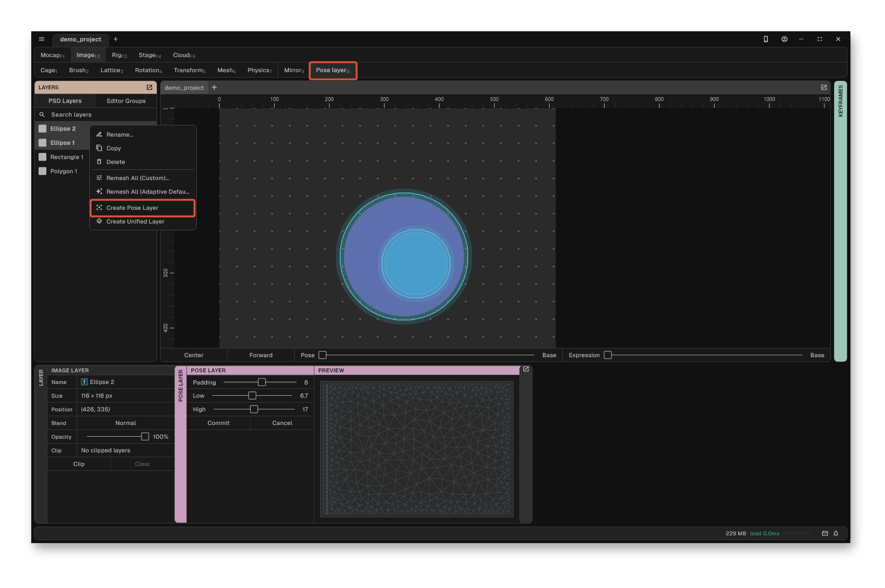The image size is (885, 588).
Task: Click the notifications bell icon
Action: pyautogui.click(x=836, y=533)
